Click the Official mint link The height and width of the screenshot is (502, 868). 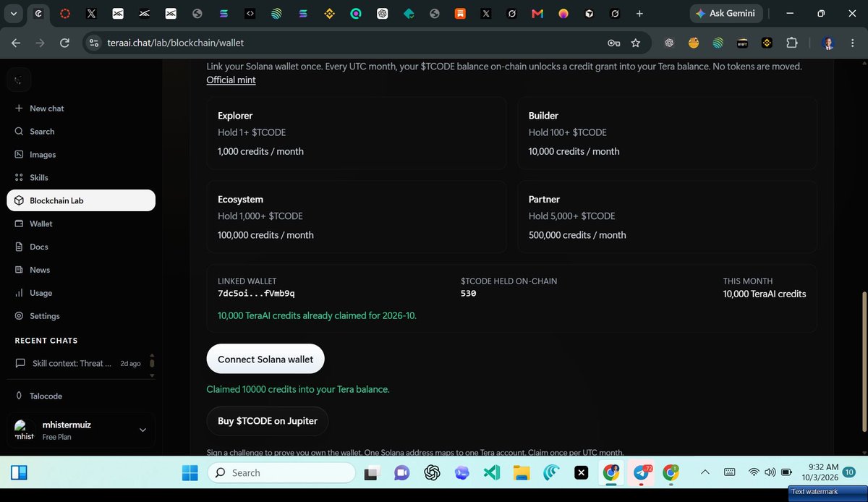click(x=231, y=80)
